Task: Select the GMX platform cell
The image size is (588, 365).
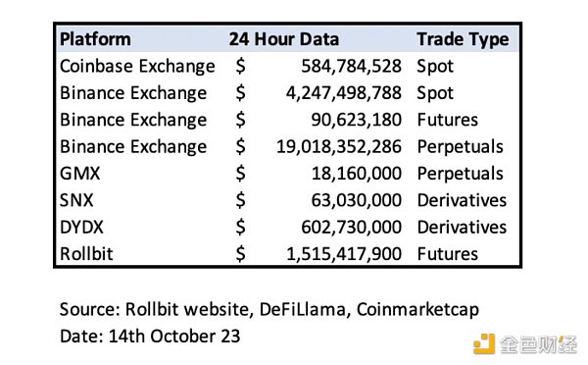Action: pos(80,174)
